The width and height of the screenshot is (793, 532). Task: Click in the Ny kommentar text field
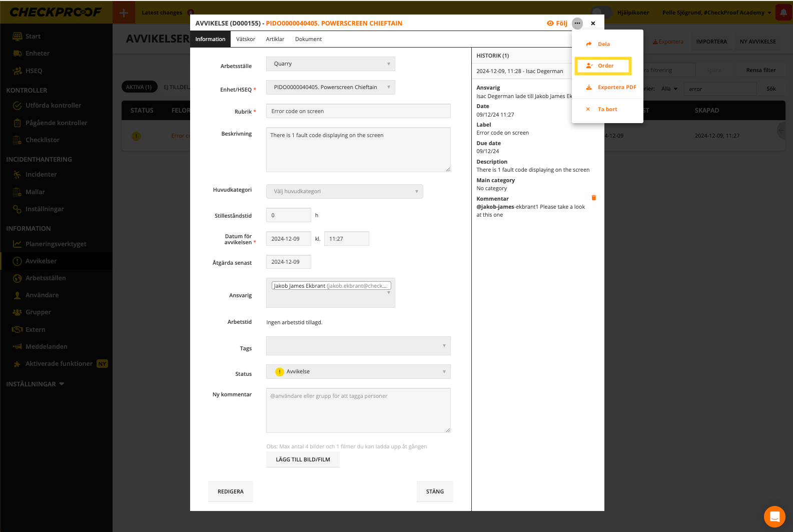tap(358, 410)
